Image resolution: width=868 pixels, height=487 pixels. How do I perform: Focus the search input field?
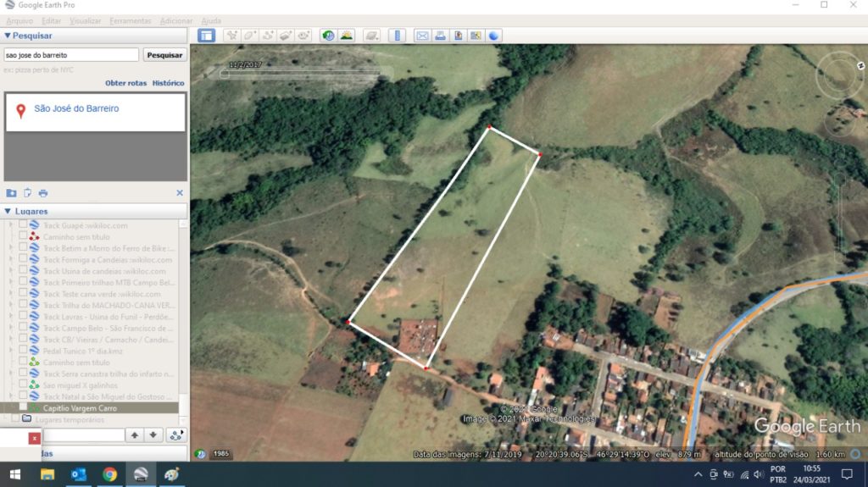click(x=71, y=55)
